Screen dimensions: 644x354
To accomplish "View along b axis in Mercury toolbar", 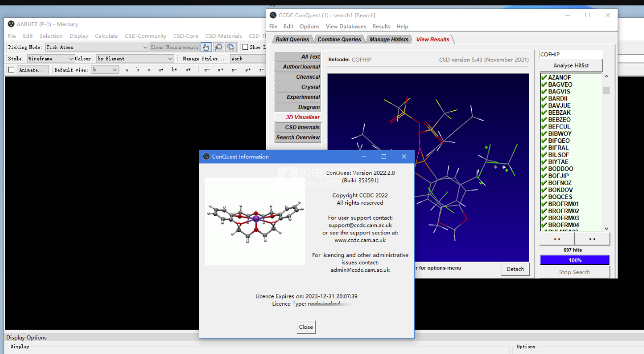I will coord(137,70).
